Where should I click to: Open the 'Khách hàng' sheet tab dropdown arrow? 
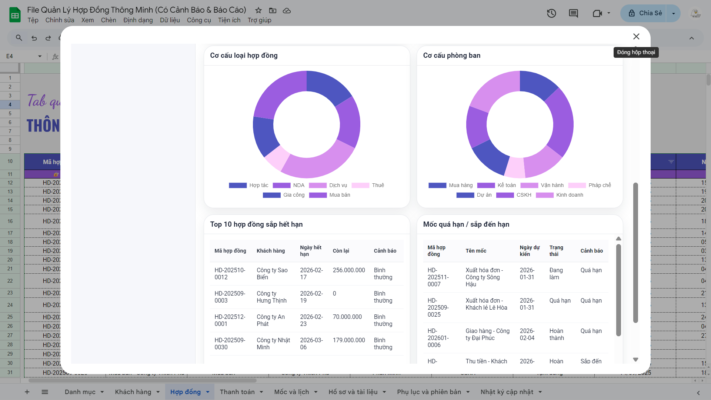(157, 392)
